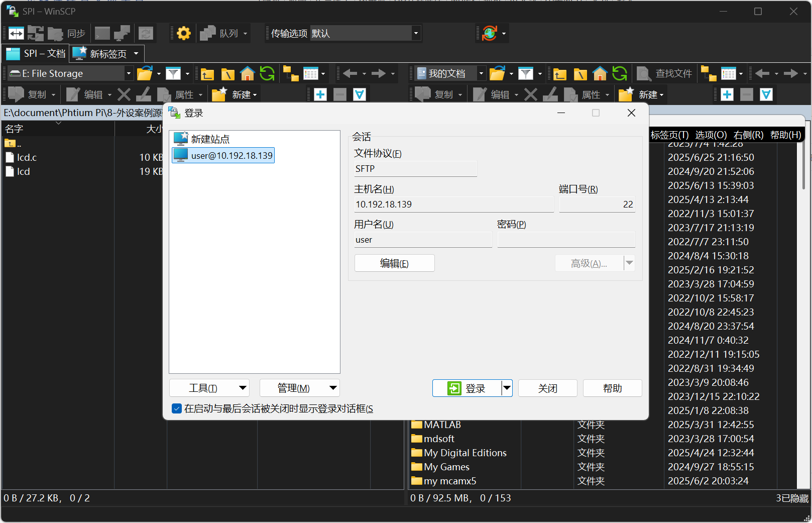Select the MATLAB folder in right panel
Viewport: 812px width, 523px height.
click(x=436, y=425)
